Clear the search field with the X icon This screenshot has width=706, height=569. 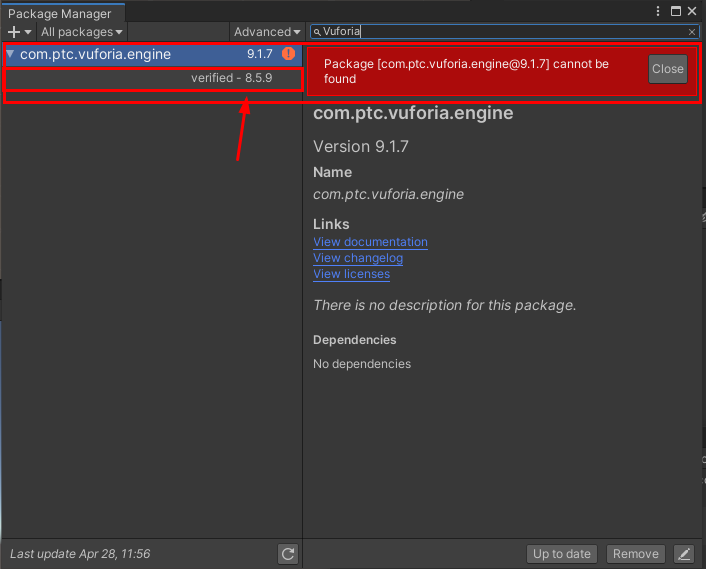click(692, 32)
